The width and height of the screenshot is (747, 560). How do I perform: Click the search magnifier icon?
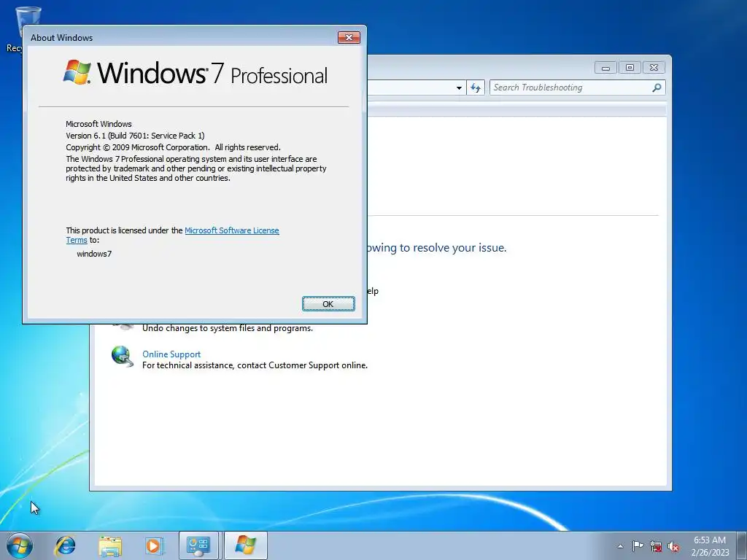point(657,87)
